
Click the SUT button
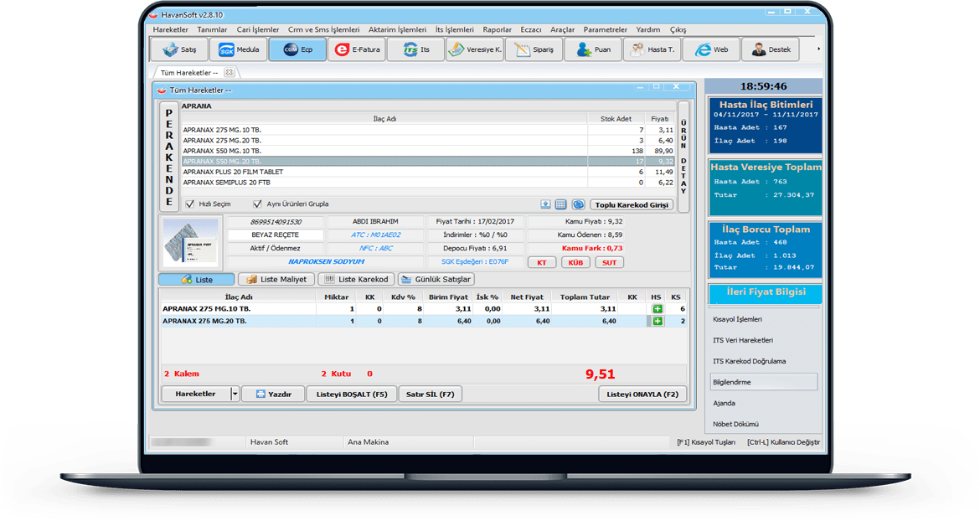tap(609, 261)
